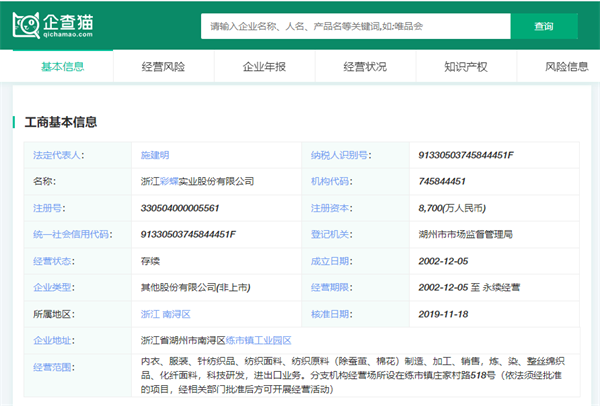Viewport: 600px width, 406px height.
Task: View the 风险信息 tab
Action: (566, 67)
